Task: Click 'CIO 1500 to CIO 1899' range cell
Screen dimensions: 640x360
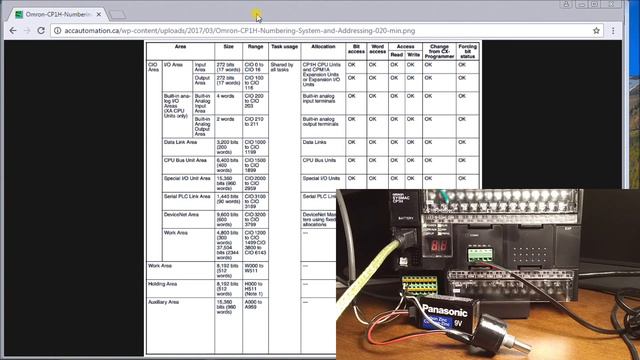Action: click(x=255, y=165)
